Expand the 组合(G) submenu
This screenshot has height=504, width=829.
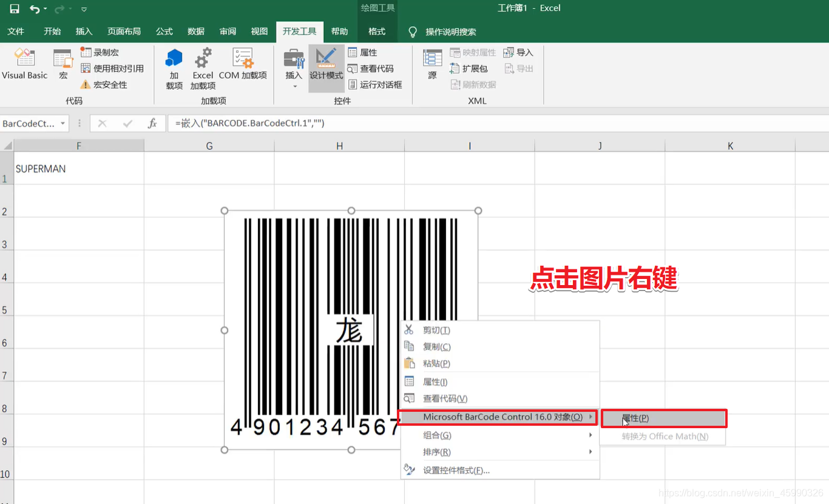(x=500, y=435)
